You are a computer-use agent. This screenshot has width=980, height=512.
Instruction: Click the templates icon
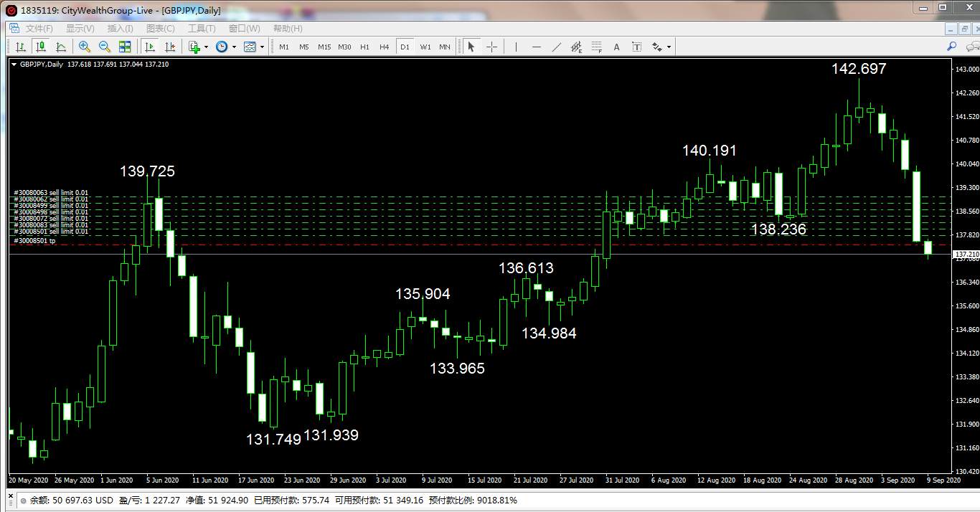tap(250, 47)
